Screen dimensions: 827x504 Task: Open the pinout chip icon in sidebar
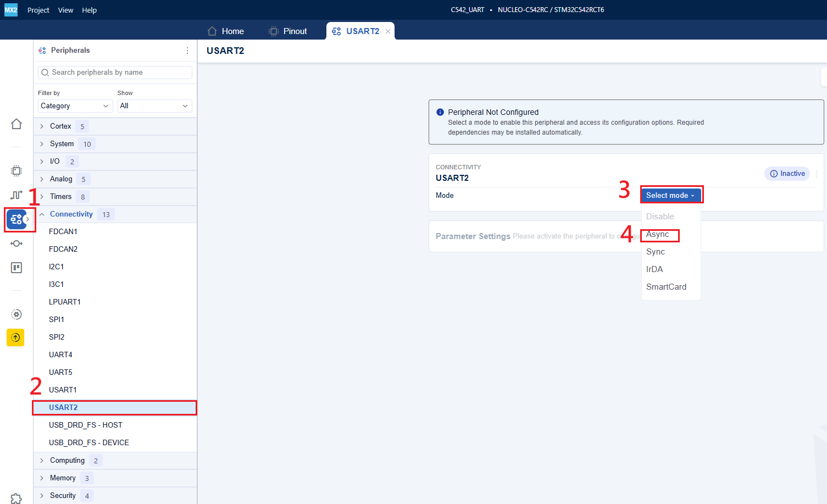[x=16, y=171]
